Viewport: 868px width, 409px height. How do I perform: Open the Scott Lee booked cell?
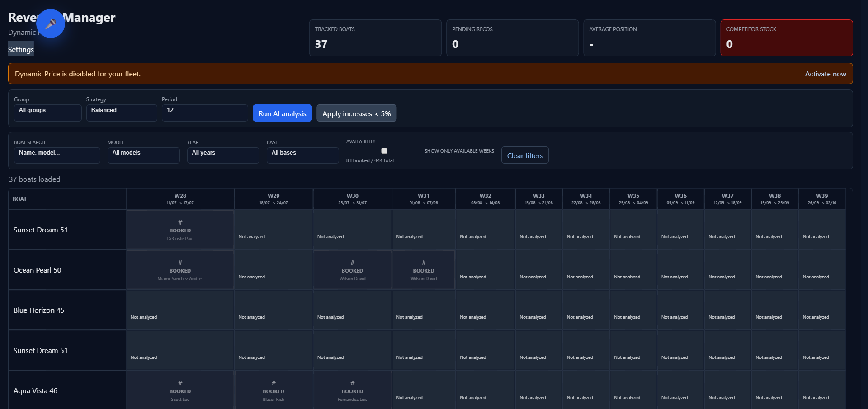pos(180,390)
